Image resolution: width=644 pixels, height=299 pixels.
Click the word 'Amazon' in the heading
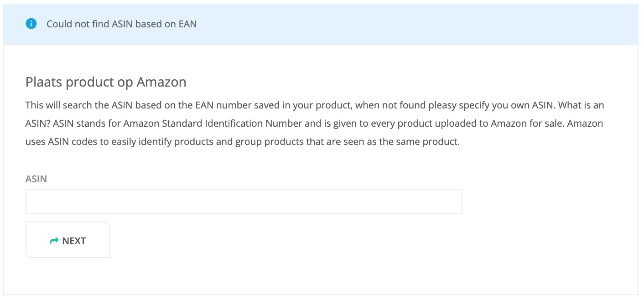(x=161, y=82)
